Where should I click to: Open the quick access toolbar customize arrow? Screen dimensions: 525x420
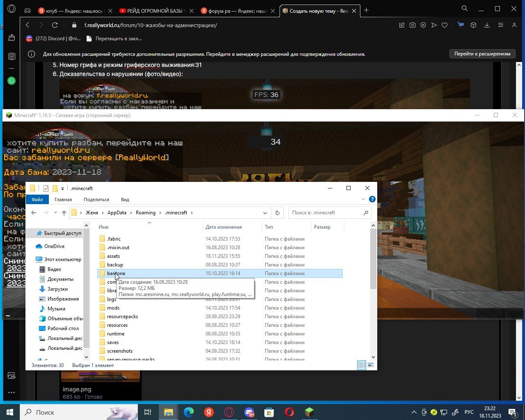point(62,188)
